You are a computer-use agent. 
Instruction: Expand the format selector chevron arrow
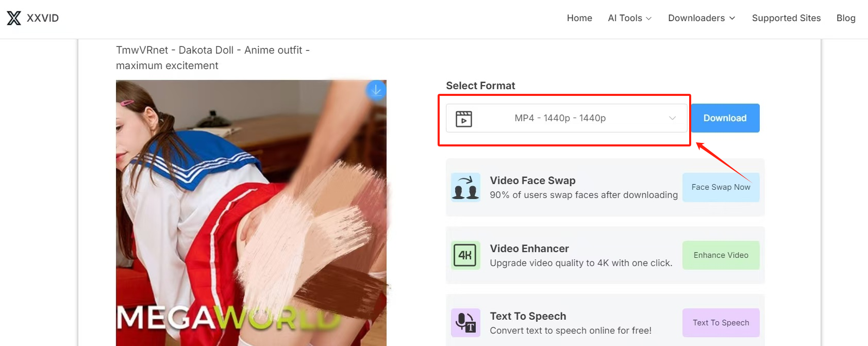click(x=672, y=118)
